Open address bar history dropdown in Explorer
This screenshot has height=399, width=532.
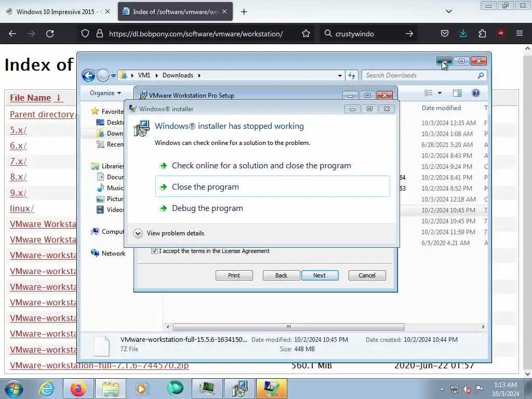click(340, 76)
